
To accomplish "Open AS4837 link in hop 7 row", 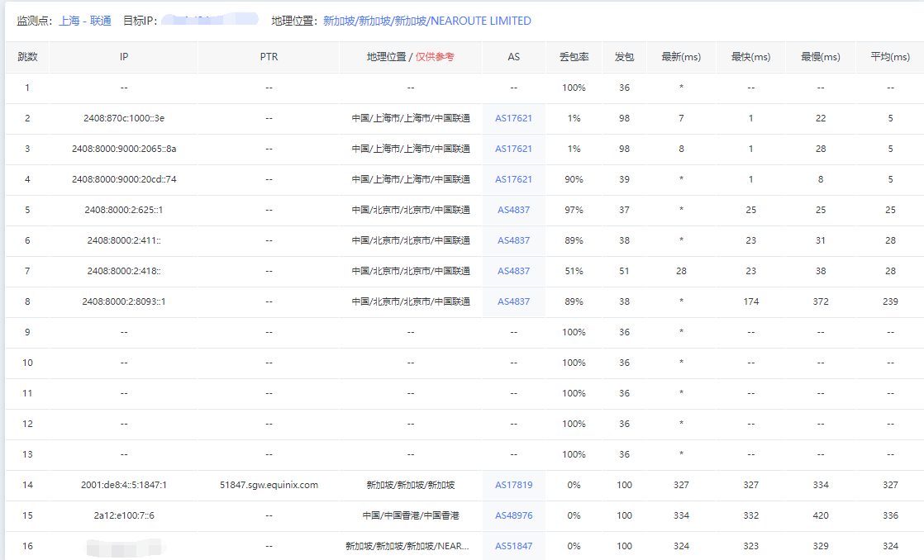I will click(513, 272).
